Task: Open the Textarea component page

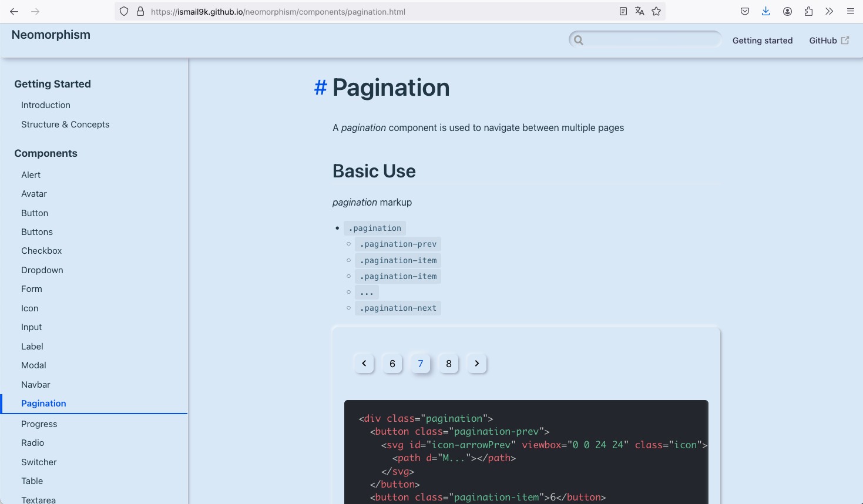Action: (x=39, y=499)
